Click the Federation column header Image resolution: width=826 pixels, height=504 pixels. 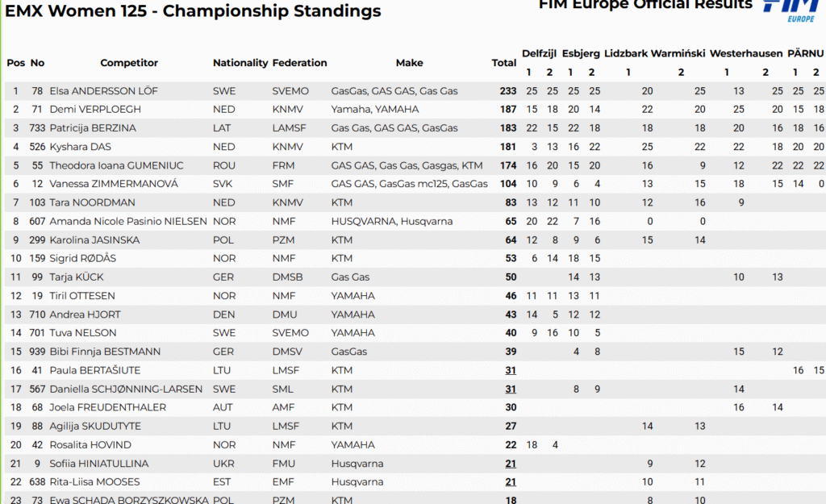point(299,63)
